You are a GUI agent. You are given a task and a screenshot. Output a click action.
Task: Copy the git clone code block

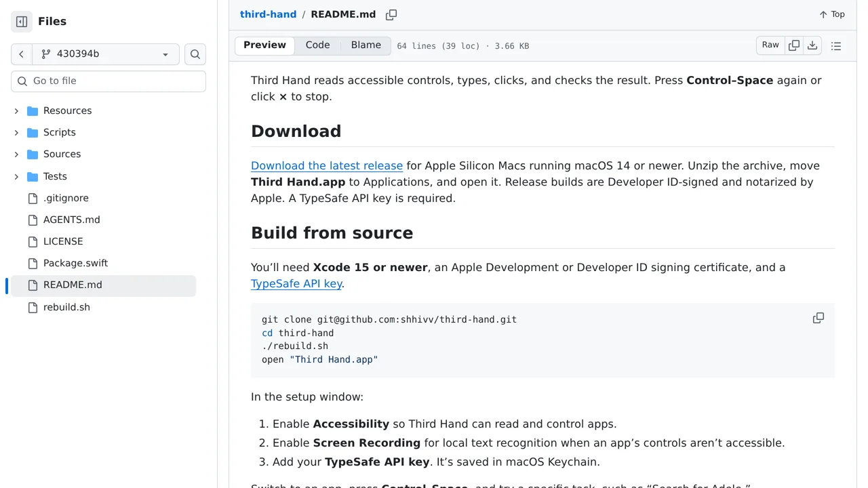[818, 318]
